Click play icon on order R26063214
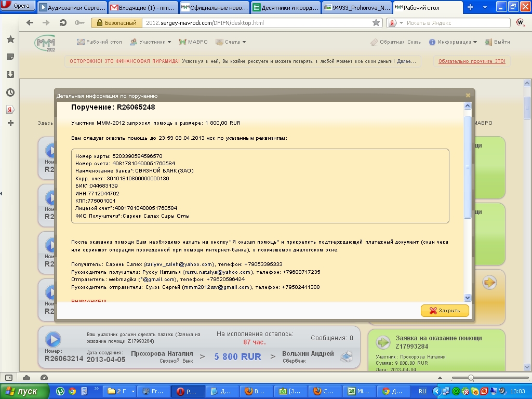 (53, 339)
